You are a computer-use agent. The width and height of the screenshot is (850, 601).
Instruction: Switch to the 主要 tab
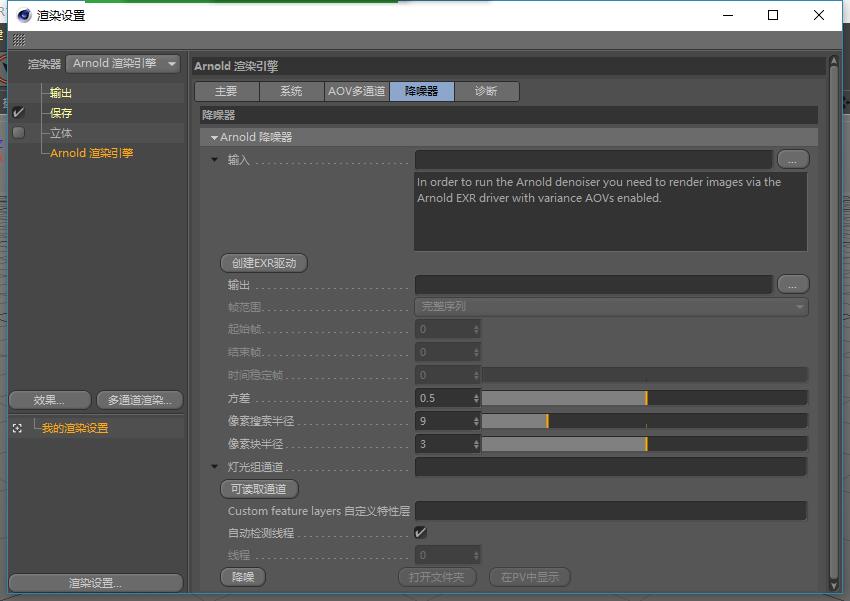coord(227,91)
